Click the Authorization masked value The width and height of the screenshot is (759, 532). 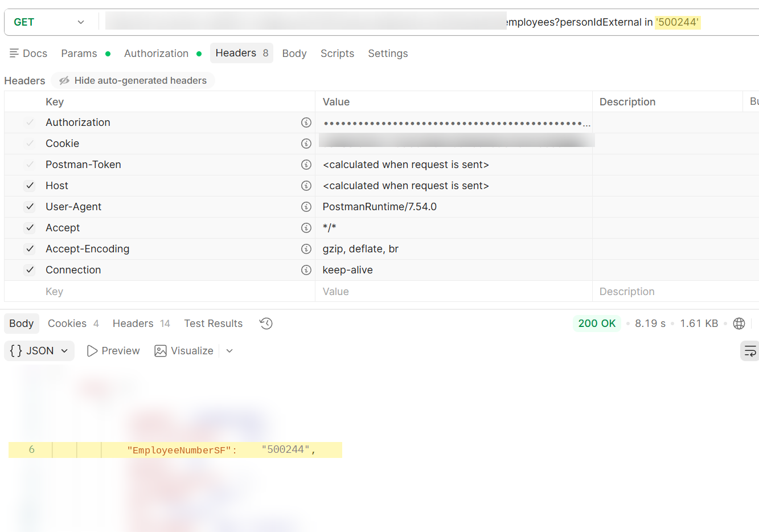coord(457,122)
